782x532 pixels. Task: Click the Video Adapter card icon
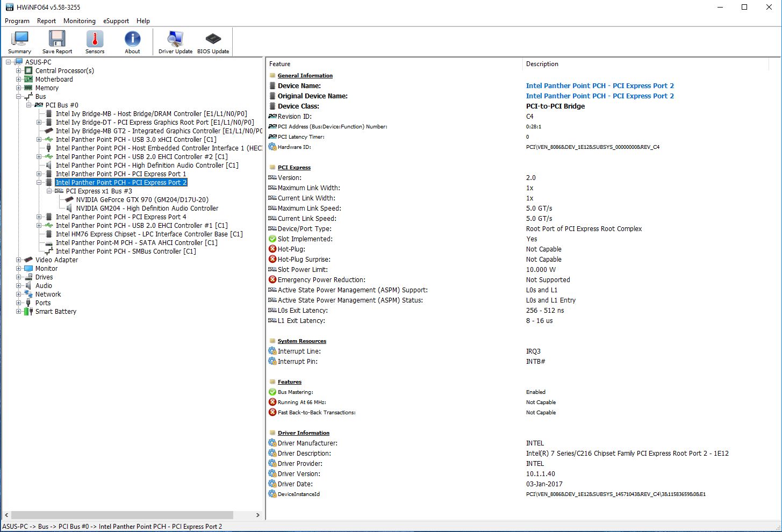coord(28,260)
